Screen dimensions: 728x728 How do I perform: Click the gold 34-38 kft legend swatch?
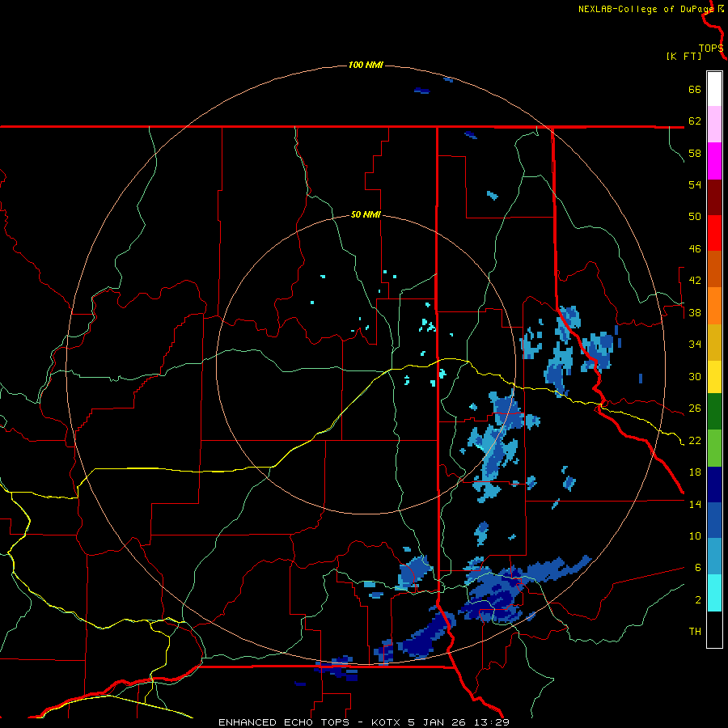click(x=714, y=342)
